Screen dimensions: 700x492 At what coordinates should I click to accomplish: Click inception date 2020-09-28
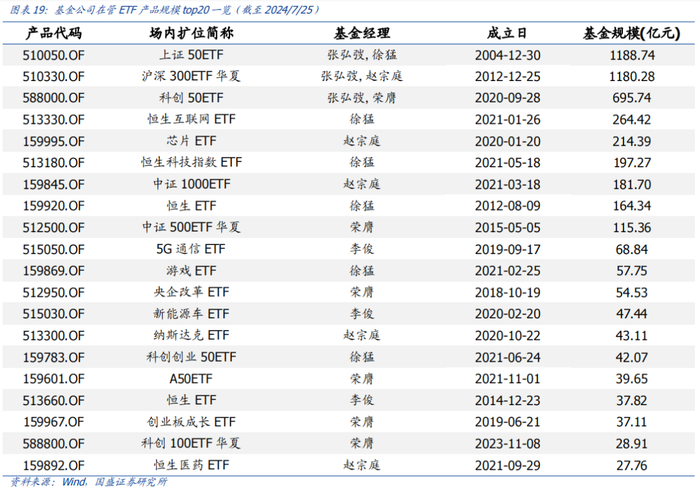508,98
